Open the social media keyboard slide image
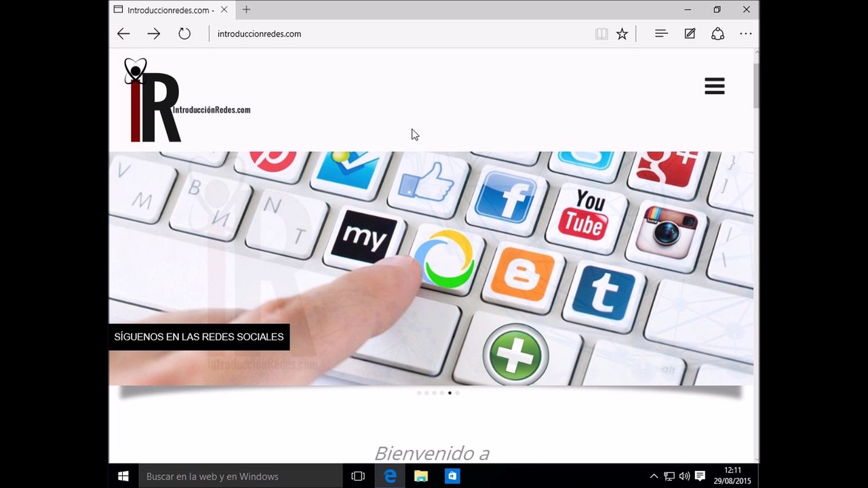The width and height of the screenshot is (868, 488). pos(431,268)
